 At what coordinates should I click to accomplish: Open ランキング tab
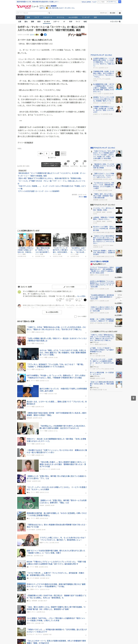point(86,17)
